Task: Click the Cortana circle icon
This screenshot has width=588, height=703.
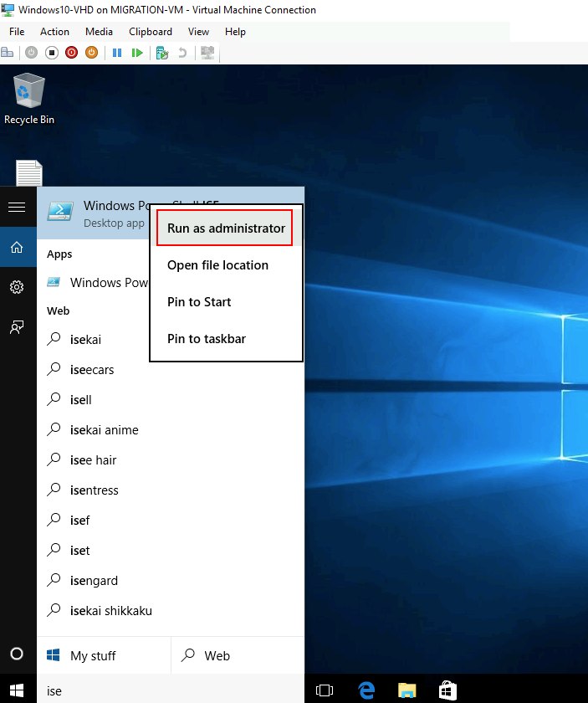Action: 17,654
